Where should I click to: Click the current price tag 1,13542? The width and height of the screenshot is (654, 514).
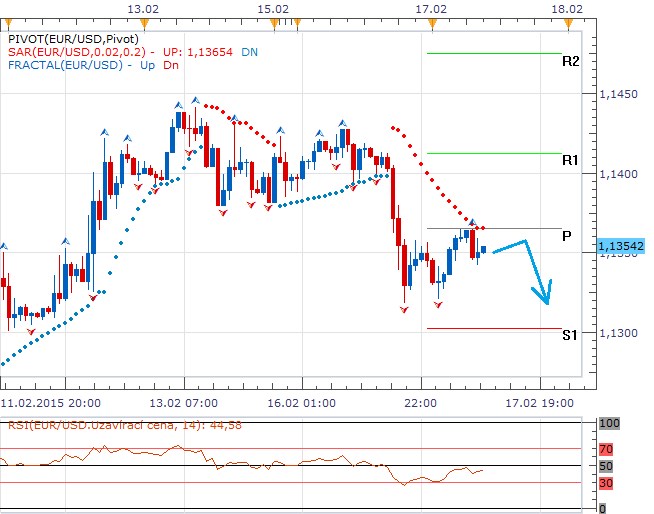[620, 245]
